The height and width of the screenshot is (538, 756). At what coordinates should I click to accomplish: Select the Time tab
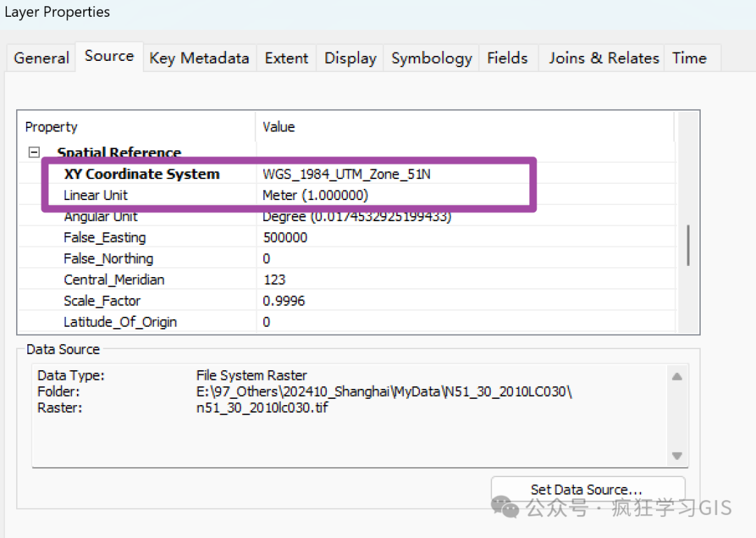pos(689,58)
